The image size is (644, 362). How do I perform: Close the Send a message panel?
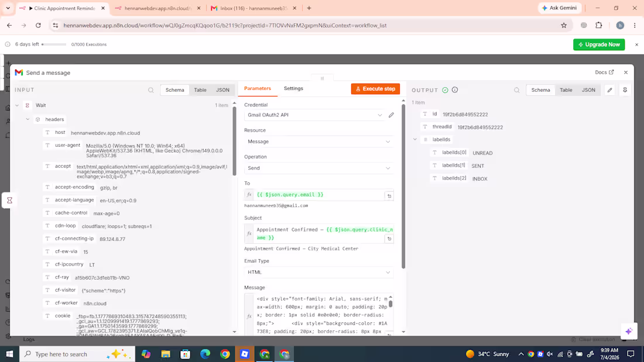click(625, 73)
